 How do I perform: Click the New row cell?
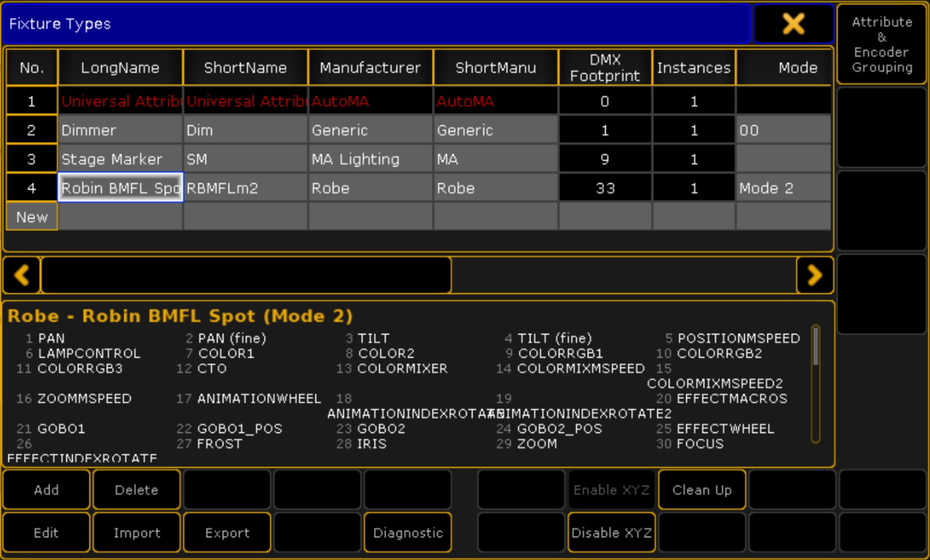(x=32, y=217)
